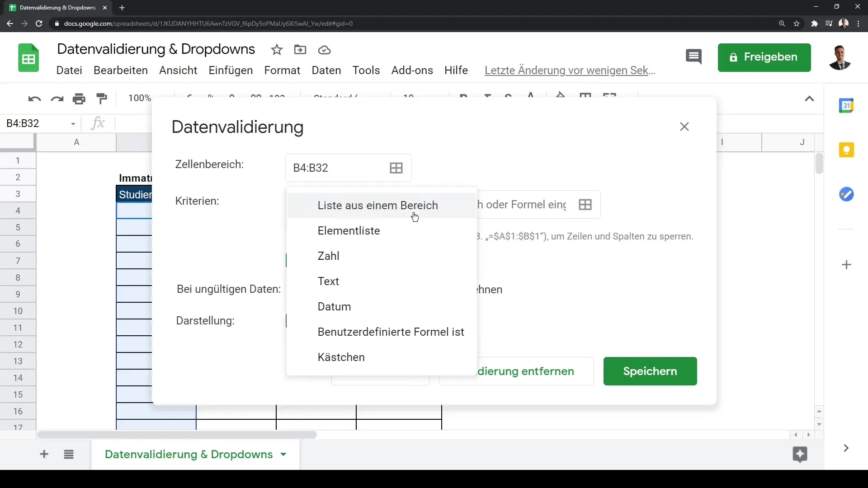
Task: Click the Zellenbereich range selector grid icon
Action: (396, 168)
